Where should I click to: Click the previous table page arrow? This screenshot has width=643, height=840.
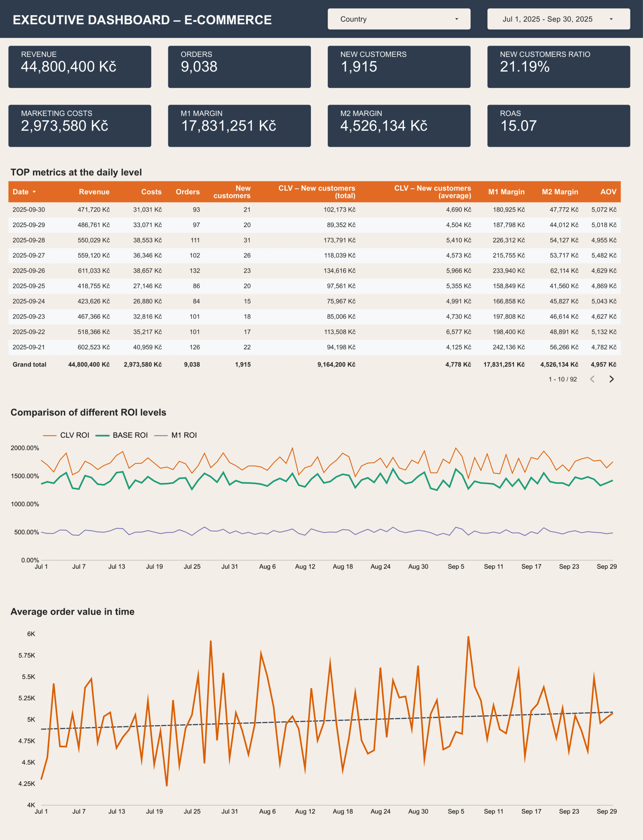coord(592,379)
